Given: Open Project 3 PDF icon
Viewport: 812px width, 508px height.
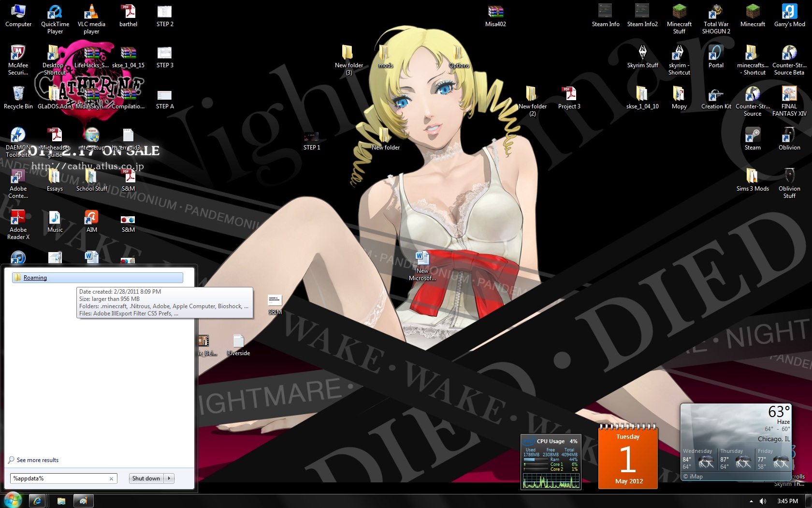Looking at the screenshot, I should 569,98.
